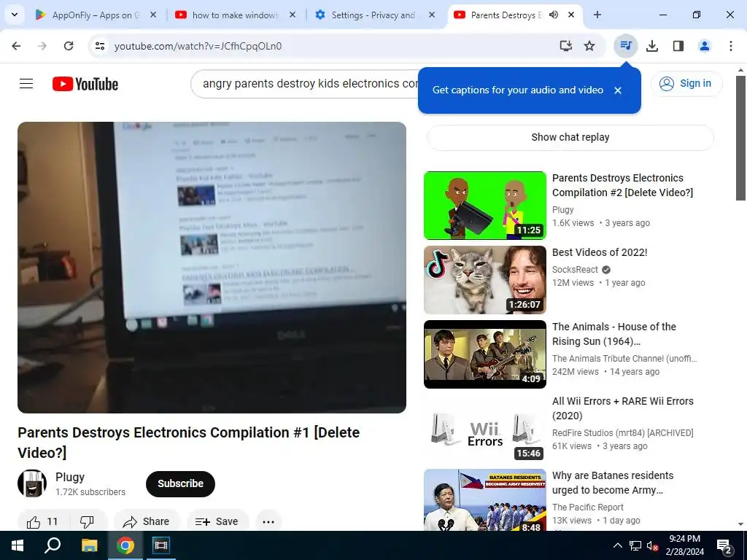
Task: Open Chrome downloads icon
Action: 652,46
